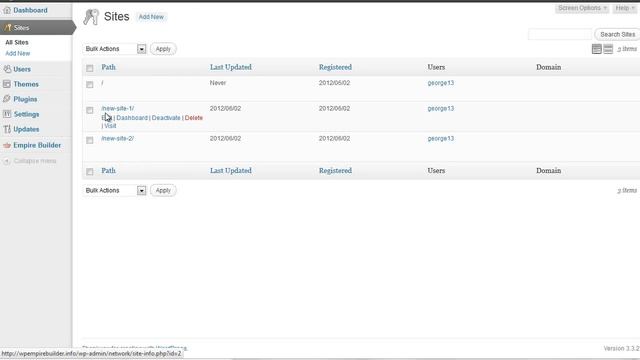The image size is (640, 360).
Task: Click the large Sites heading keys icon
Action: [91, 17]
